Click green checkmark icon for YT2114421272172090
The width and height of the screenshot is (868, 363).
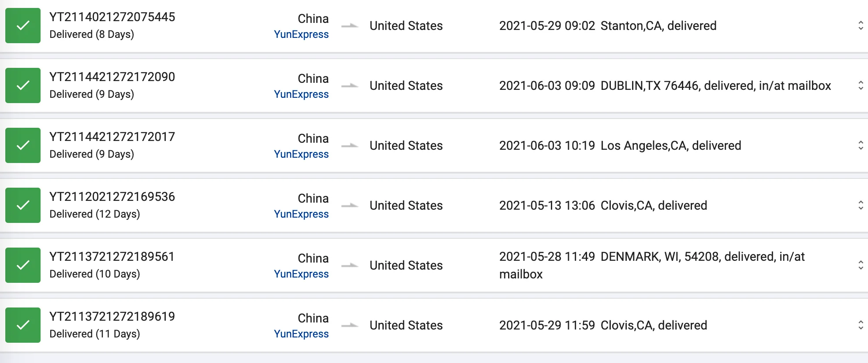coord(23,85)
